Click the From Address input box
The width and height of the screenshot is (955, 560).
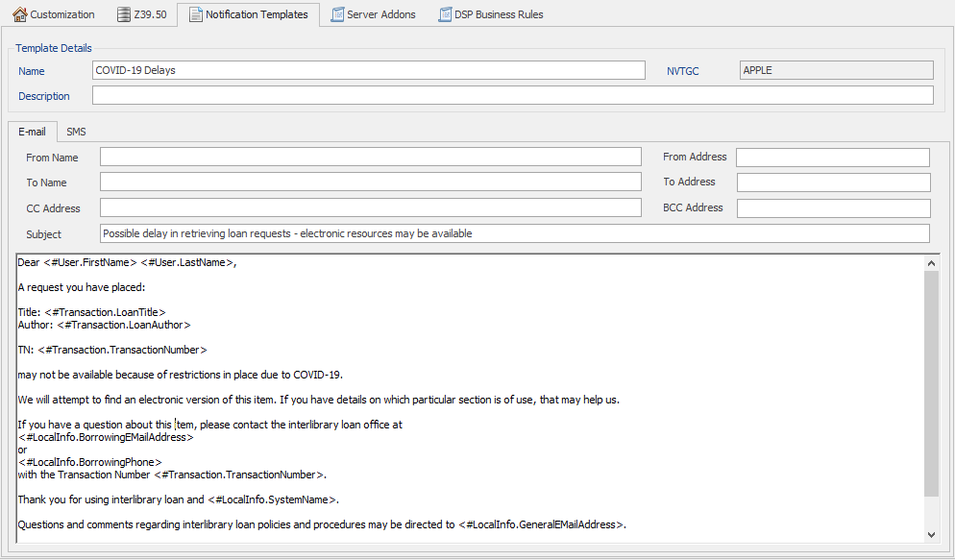coord(832,157)
